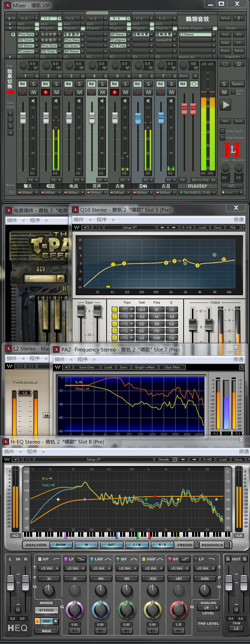The height and width of the screenshot is (644, 250).
Task: Click the A→B button in Q10
Action: [187, 228]
